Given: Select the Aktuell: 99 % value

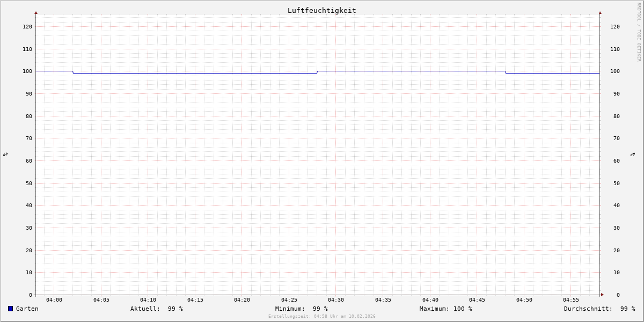Looking at the screenshot, I should click(157, 309).
